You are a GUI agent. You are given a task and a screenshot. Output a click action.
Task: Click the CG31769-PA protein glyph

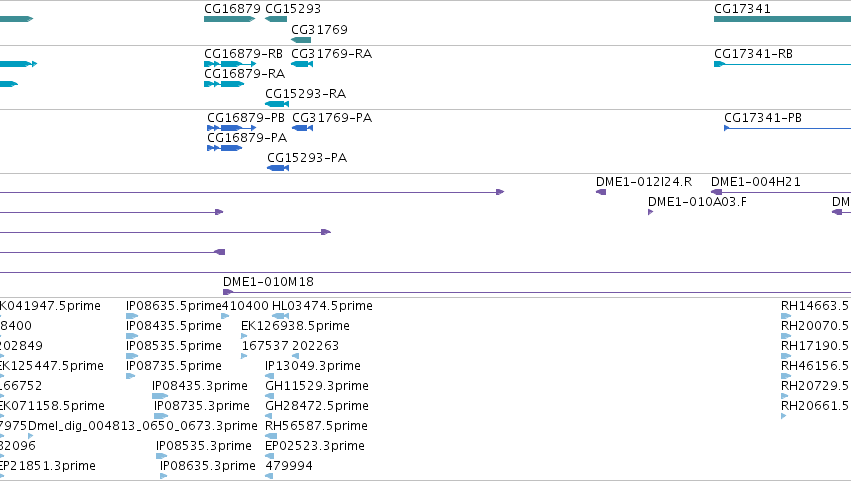point(302,128)
